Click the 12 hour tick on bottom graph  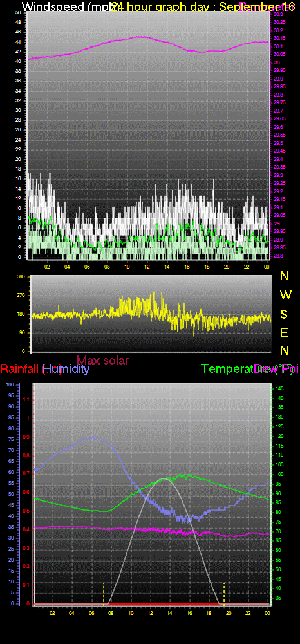[x=151, y=613]
